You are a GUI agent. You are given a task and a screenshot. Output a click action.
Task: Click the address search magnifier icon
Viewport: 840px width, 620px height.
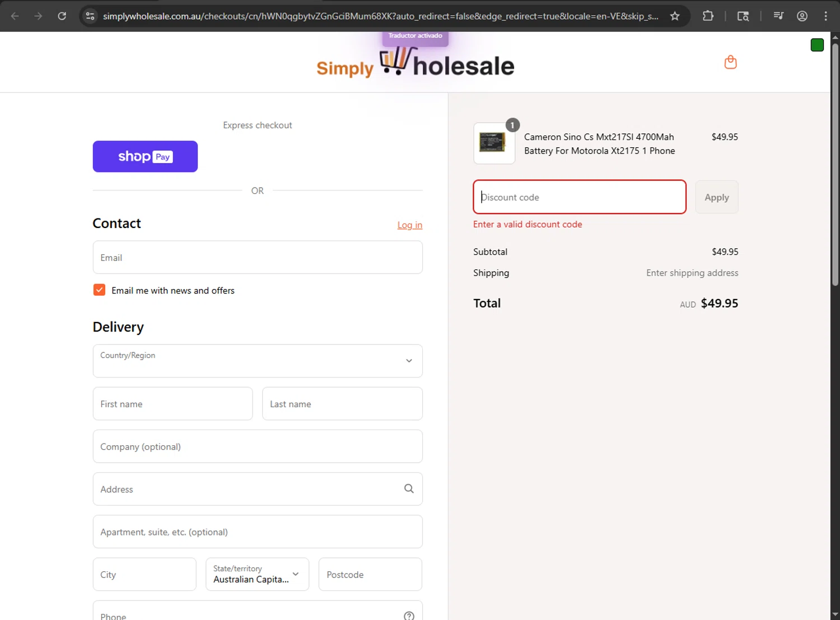409,488
